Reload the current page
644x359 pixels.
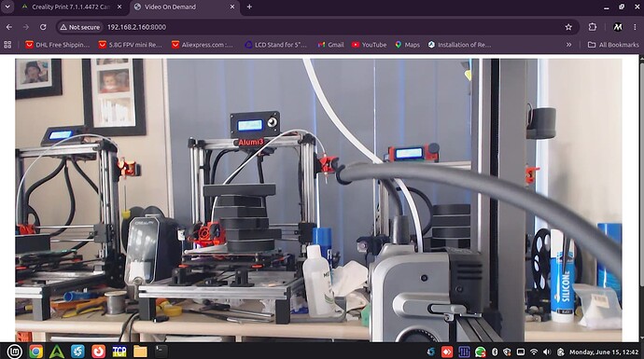pyautogui.click(x=43, y=27)
